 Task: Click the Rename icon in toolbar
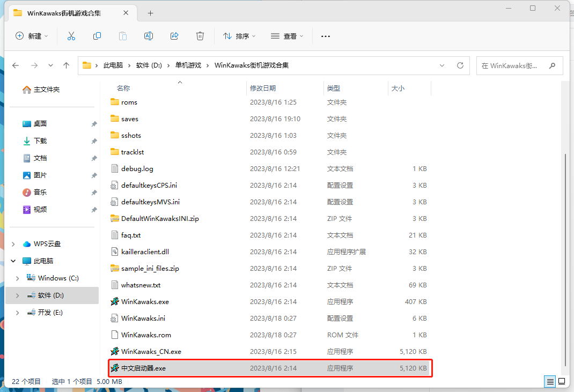149,36
